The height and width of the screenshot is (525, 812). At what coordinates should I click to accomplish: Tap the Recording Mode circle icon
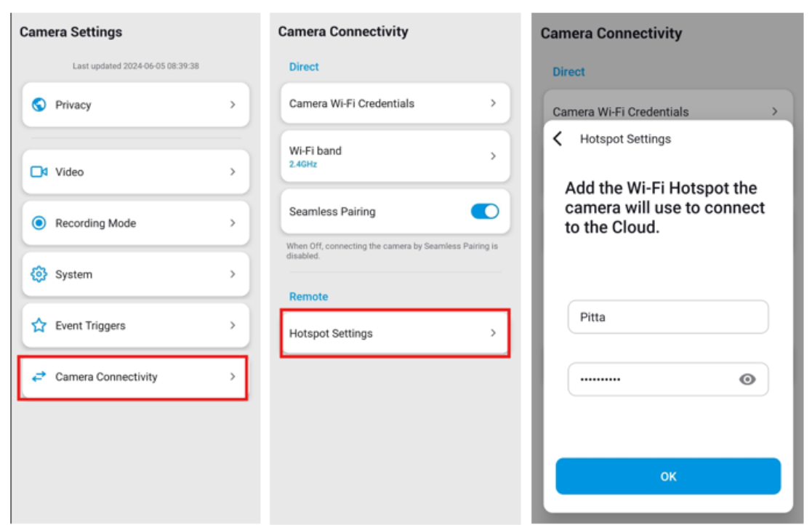coord(39,223)
